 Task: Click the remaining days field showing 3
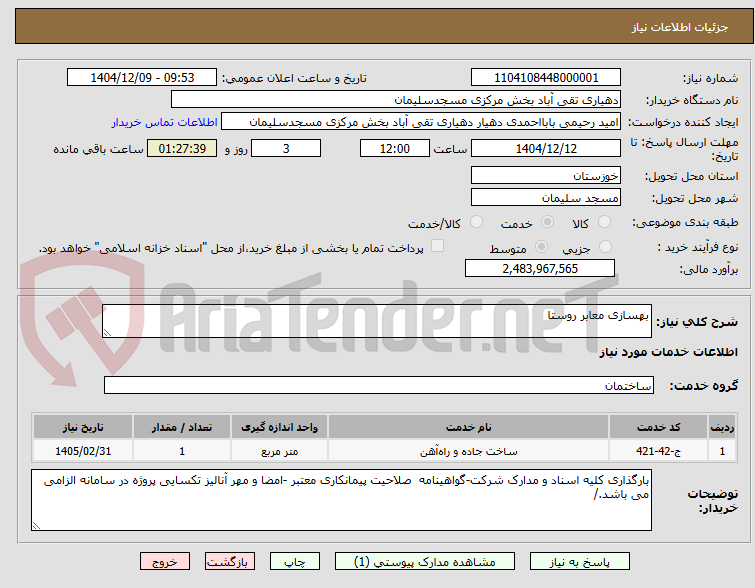coord(286,148)
